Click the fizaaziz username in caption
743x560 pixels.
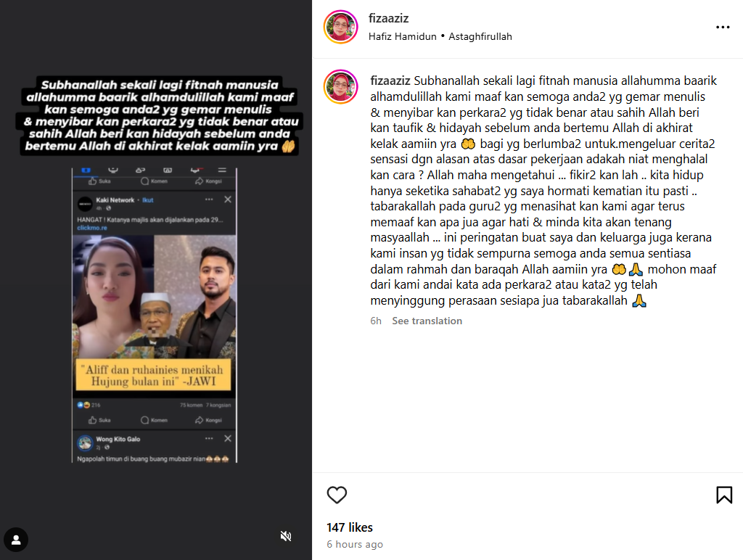point(390,81)
